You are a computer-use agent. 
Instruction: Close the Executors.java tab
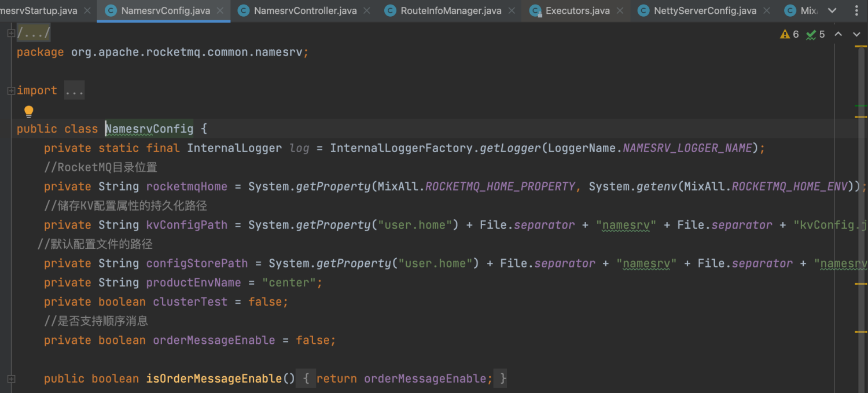pyautogui.click(x=620, y=10)
